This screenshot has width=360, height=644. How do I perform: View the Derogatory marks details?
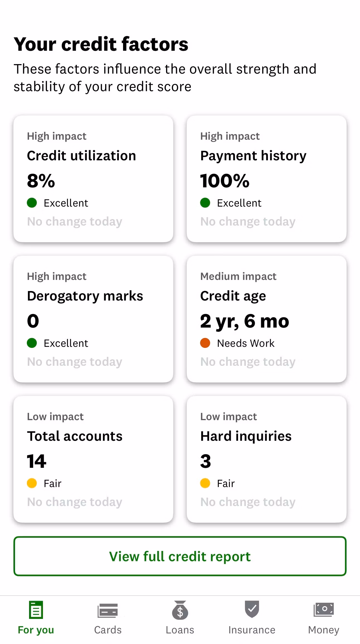click(93, 319)
